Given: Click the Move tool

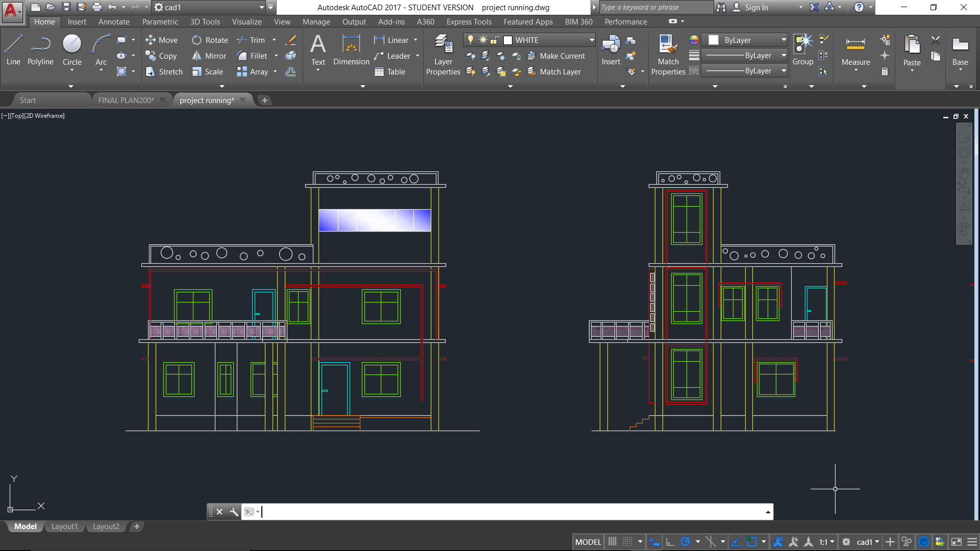Looking at the screenshot, I should 161,40.
